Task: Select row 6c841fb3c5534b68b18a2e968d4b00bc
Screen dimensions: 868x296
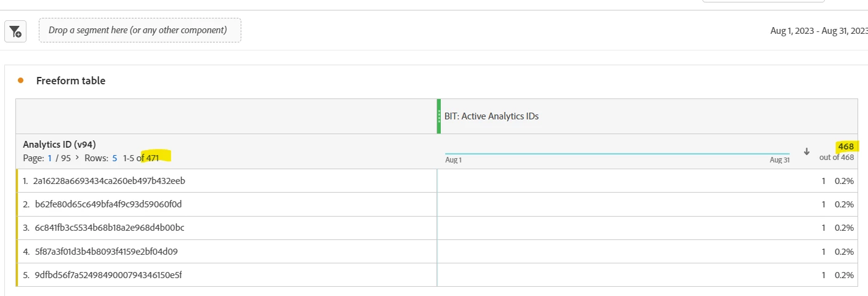Action: (227, 228)
